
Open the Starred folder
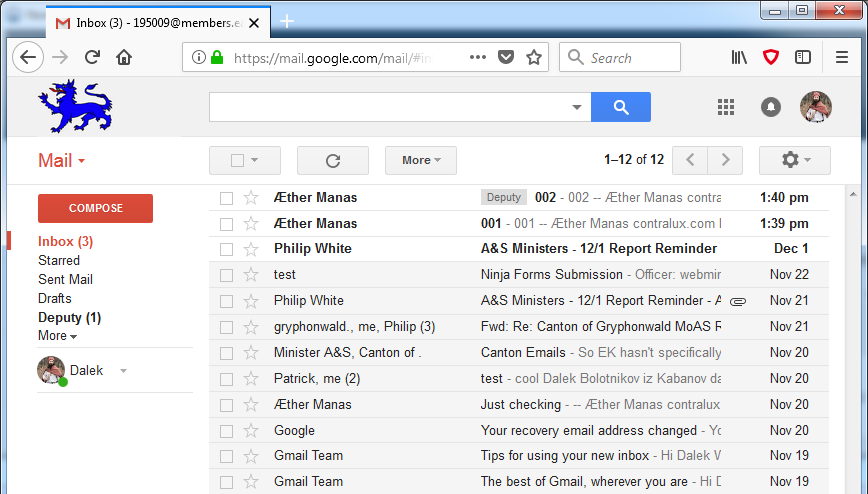pos(59,260)
